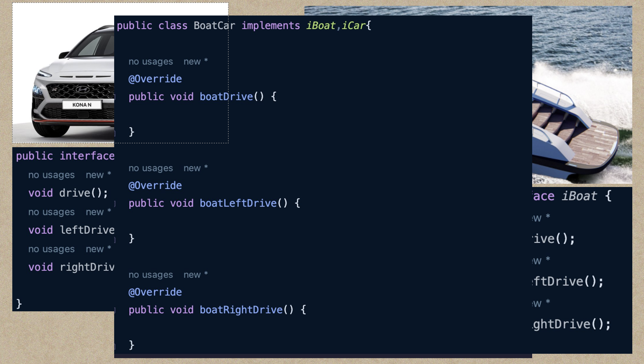Click the iBoat interface name in implements clause

(x=321, y=26)
